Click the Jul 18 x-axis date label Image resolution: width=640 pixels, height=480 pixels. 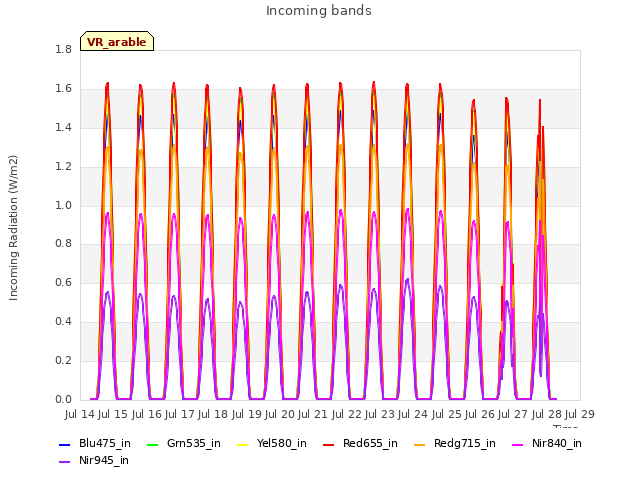pyautogui.click(x=213, y=414)
